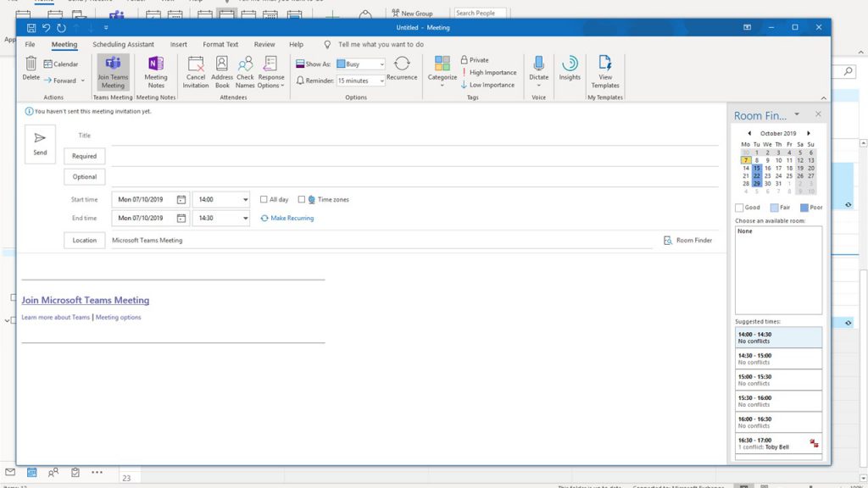Viewport: 868px width, 488px height.
Task: Cancel the meeting invitation
Action: click(196, 72)
